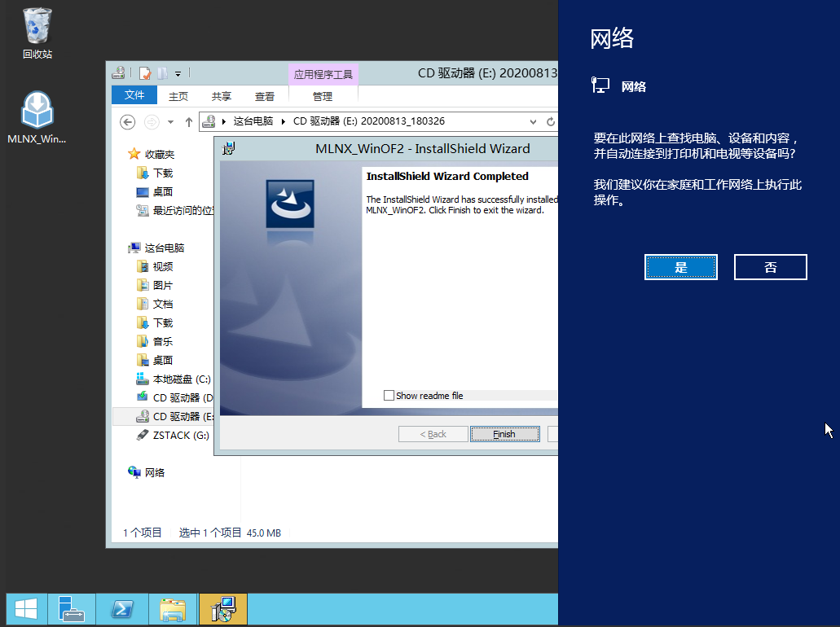The image size is (840, 627).
Task: Open Customize Quick Access Toolbar dropdown
Action: 178,73
